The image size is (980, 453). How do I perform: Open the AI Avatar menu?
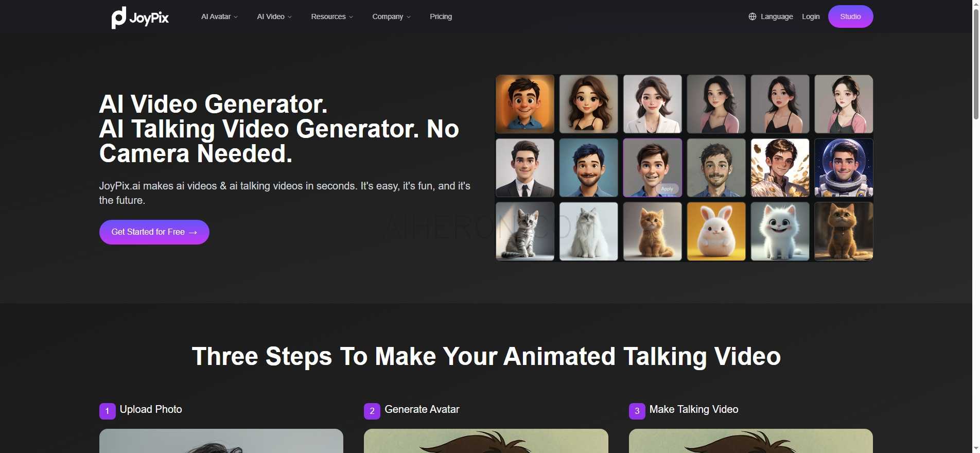(x=219, y=16)
